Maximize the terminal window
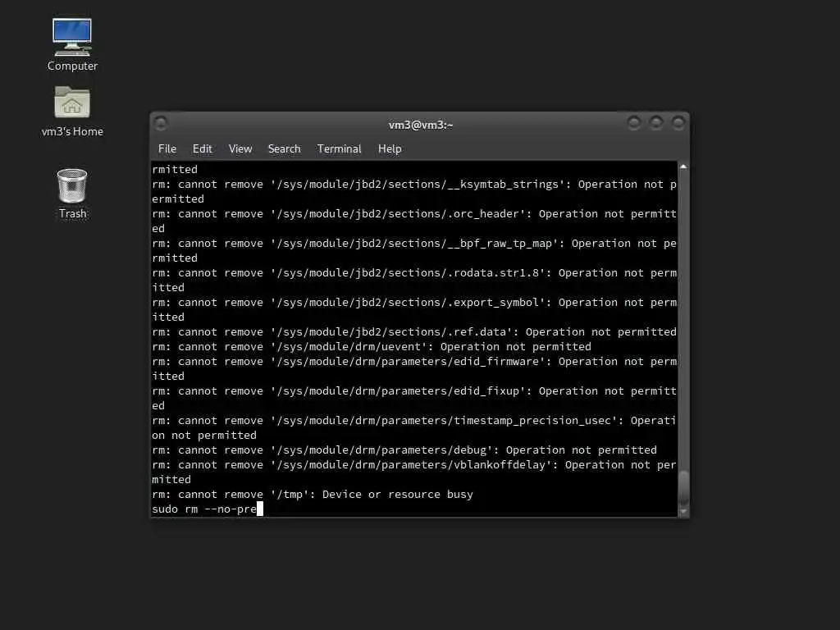 tap(655, 124)
